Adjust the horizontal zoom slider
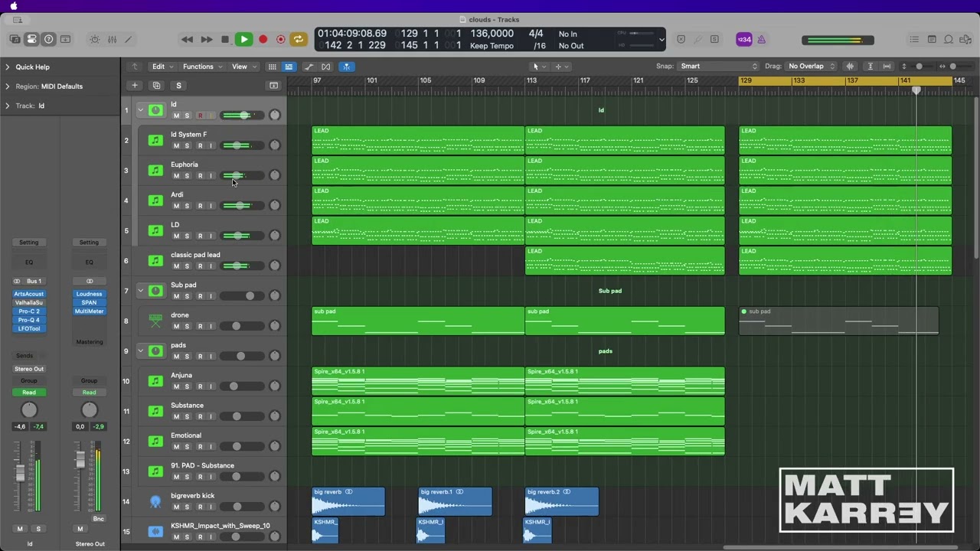This screenshot has width=980, height=551. coord(953,67)
